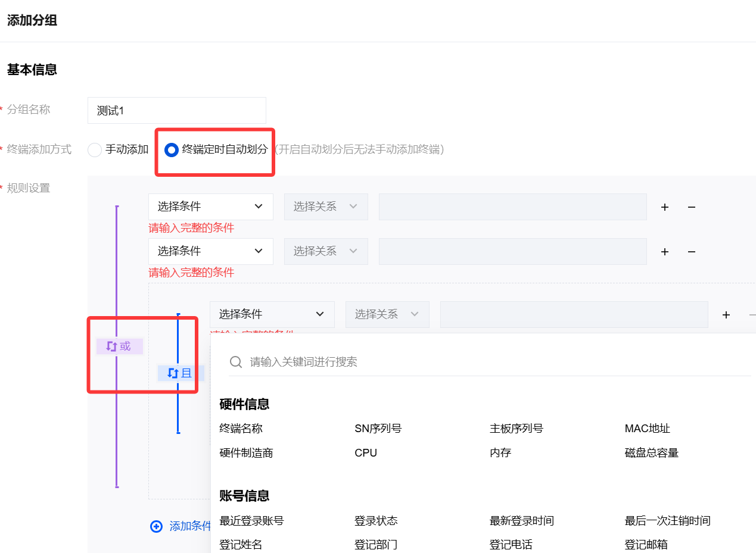Select the 手动添加 radio button
756x553 pixels.
click(95, 150)
